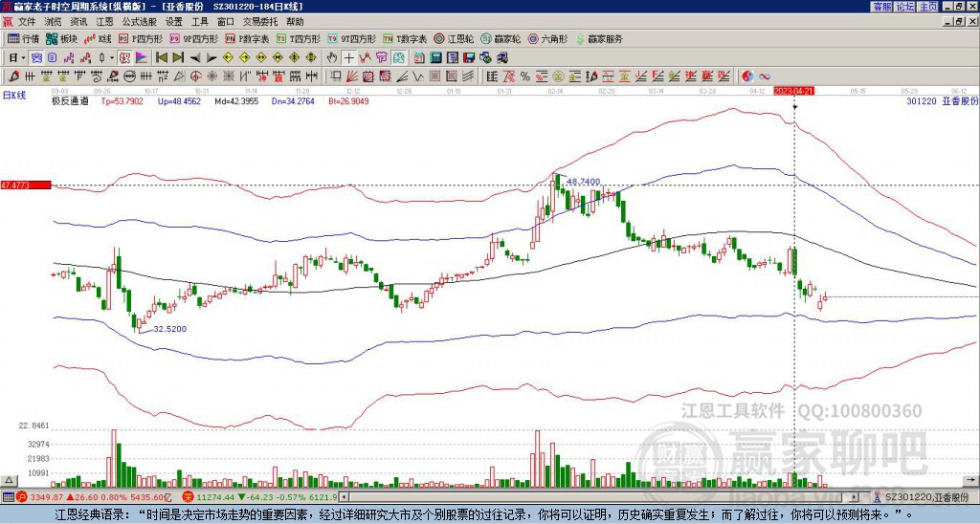
Task: Open the 设置 menu
Action: point(174,22)
